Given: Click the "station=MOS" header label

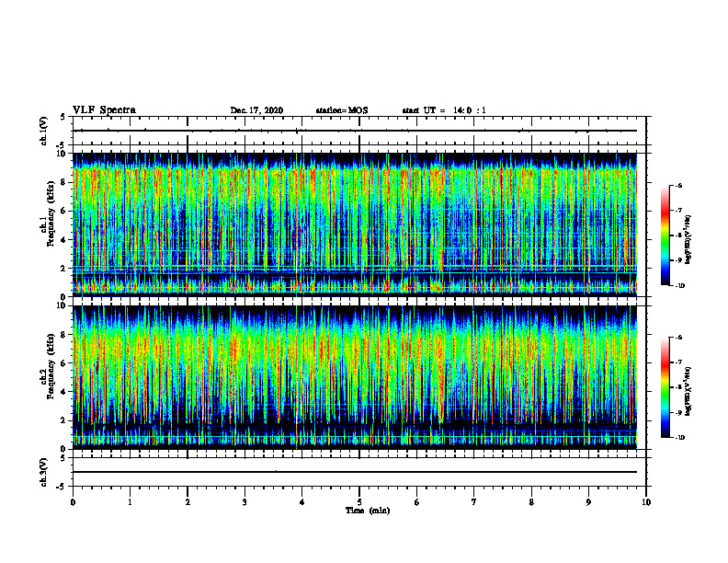Looking at the screenshot, I should [342, 110].
